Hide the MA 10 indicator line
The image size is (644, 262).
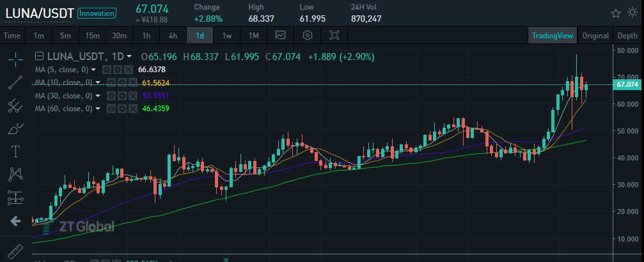pyautogui.click(x=111, y=82)
